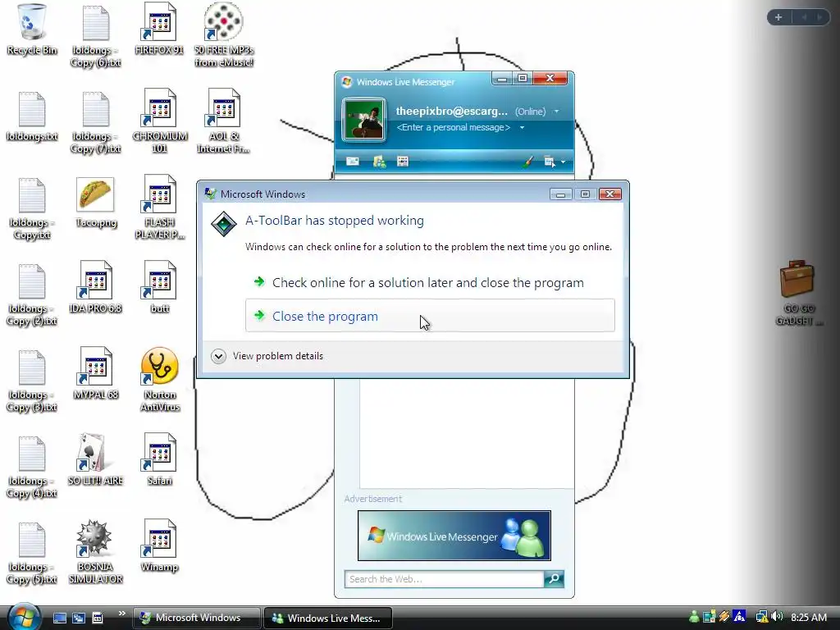Click Messenger profile display picture
The image size is (840, 630).
[x=363, y=119]
